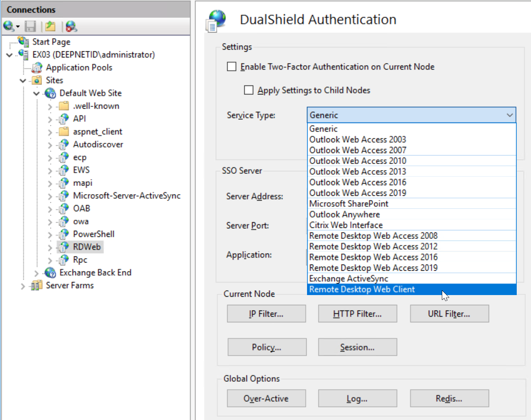Choose Microsoft SharePoint from the list
This screenshot has height=420, width=531.
coord(349,203)
